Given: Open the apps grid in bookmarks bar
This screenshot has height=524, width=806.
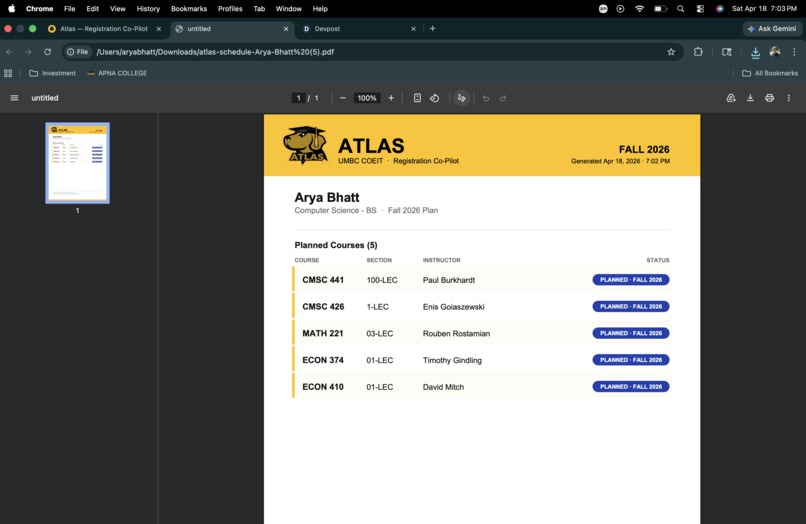Looking at the screenshot, I should point(8,73).
